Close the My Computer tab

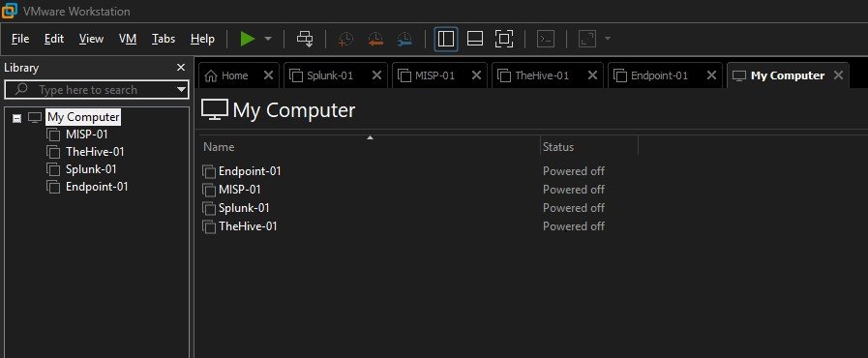(x=839, y=75)
